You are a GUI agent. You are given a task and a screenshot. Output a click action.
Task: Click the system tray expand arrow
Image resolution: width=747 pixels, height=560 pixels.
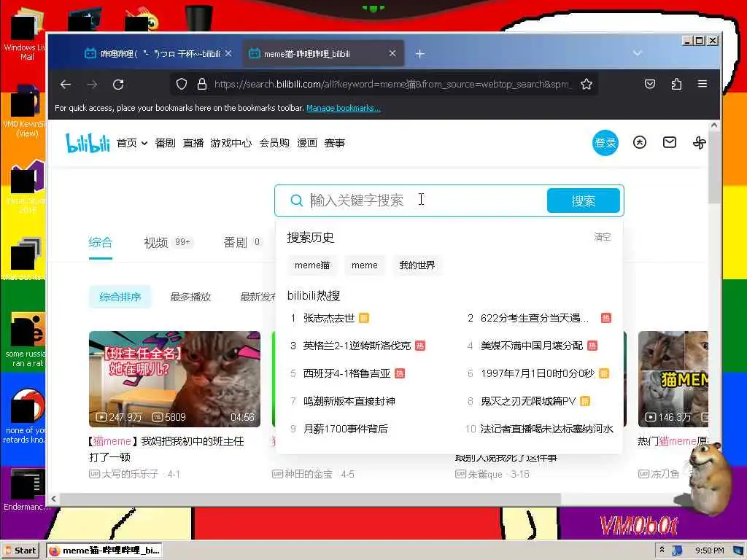coord(661,550)
